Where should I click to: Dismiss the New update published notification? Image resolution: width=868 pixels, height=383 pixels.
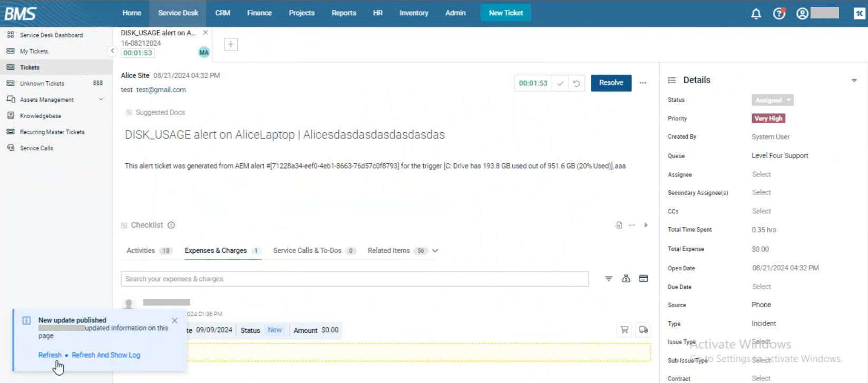point(175,320)
